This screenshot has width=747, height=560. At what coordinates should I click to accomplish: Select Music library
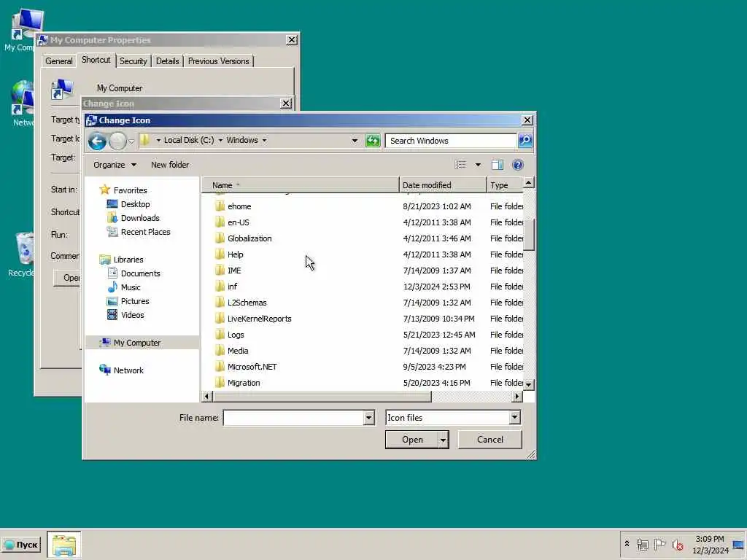[131, 287]
